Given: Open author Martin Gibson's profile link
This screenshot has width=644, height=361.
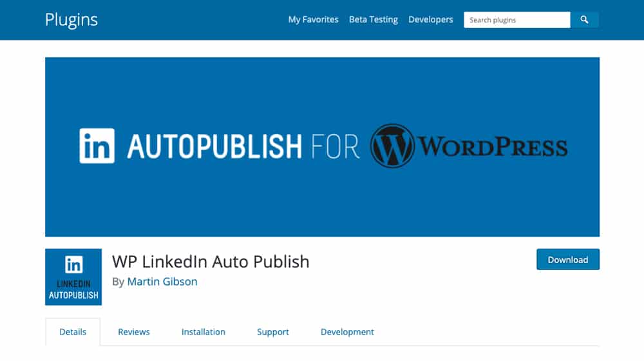Looking at the screenshot, I should click(162, 282).
